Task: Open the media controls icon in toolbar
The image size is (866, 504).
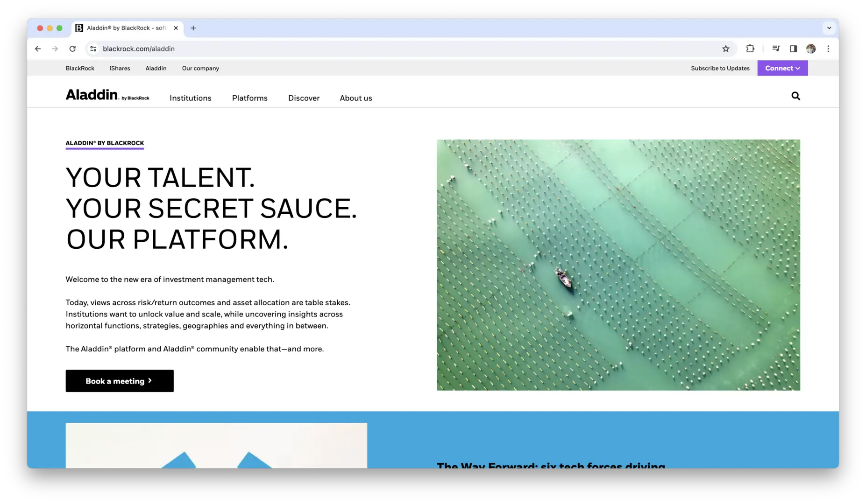Action: [x=776, y=49]
